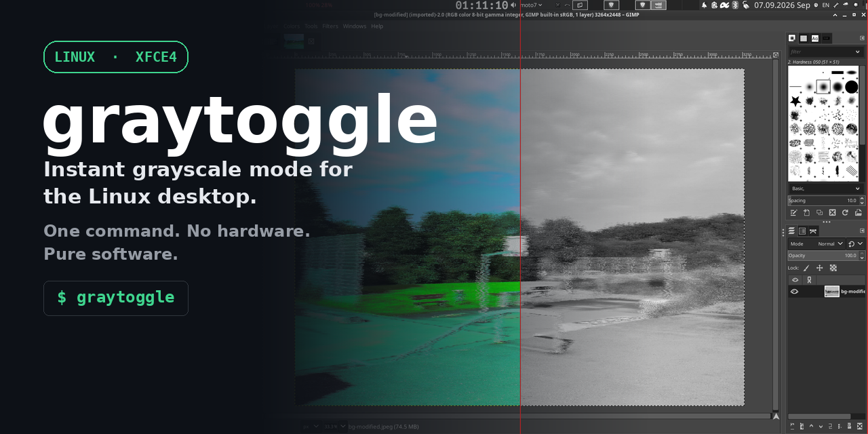This screenshot has width=868, height=434.
Task: Click the volume speaker icon in panel
Action: (513, 5)
